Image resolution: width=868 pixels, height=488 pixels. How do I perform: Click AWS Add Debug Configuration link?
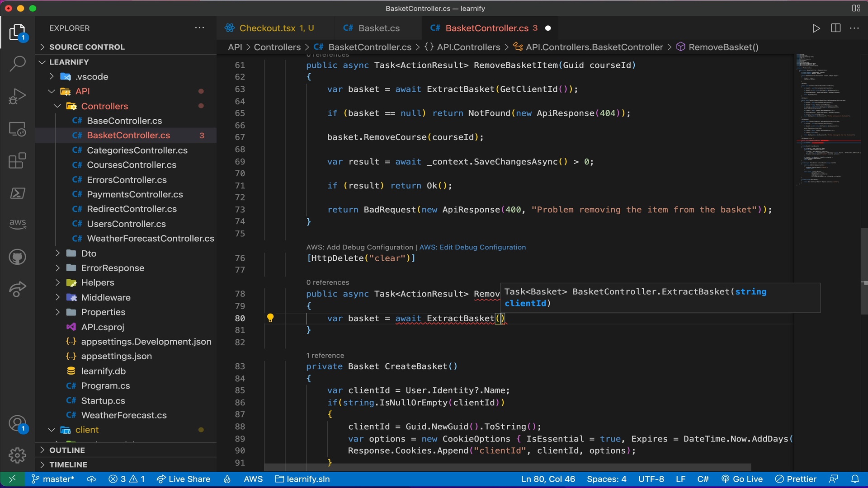[359, 247]
